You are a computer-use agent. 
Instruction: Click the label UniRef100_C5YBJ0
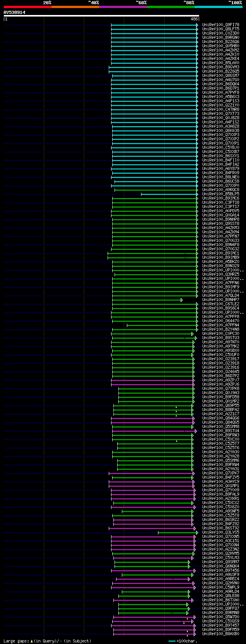pos(221,148)
